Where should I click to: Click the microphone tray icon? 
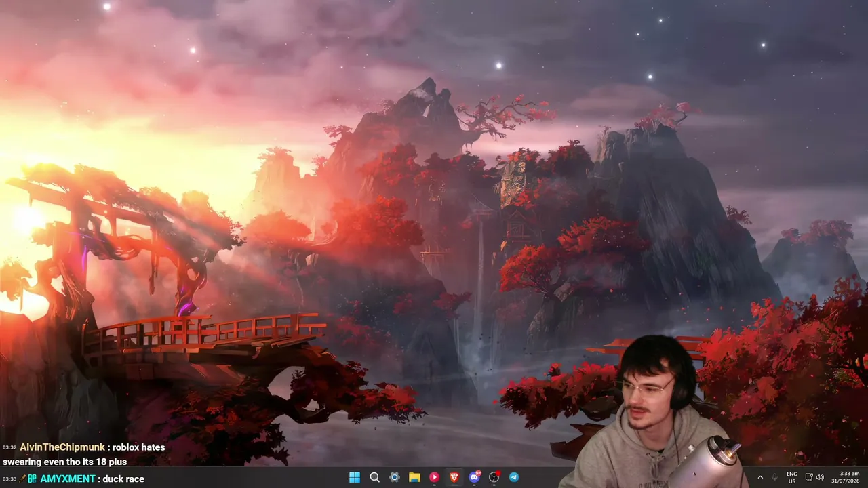774,477
